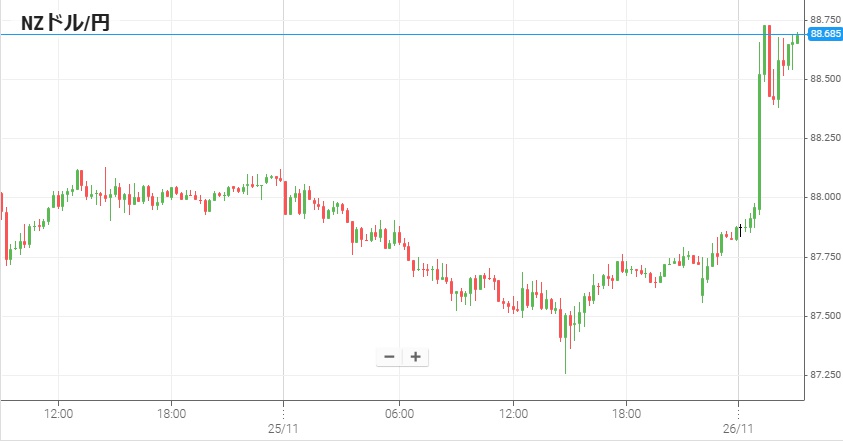Click the 25/11 date marker on time axis
The height and width of the screenshot is (441, 843).
click(x=284, y=428)
